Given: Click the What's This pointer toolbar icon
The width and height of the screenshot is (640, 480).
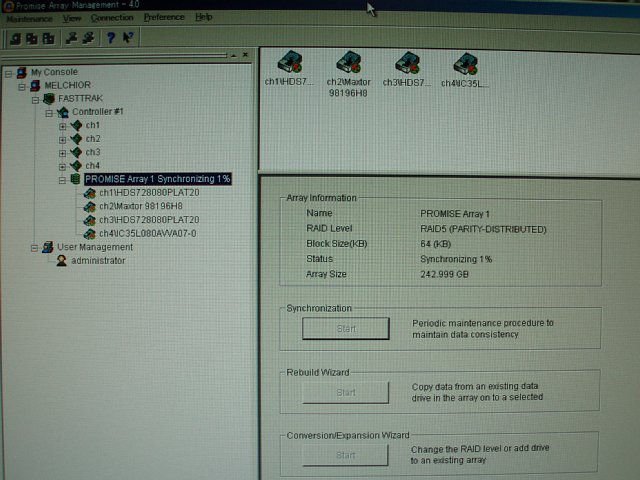Looking at the screenshot, I should [128, 38].
